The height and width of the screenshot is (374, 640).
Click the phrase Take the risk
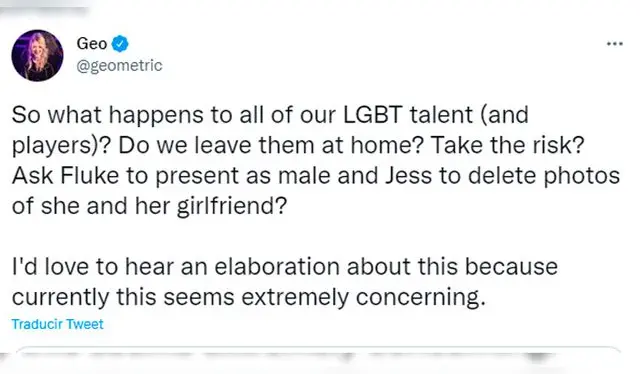[x=507, y=145]
